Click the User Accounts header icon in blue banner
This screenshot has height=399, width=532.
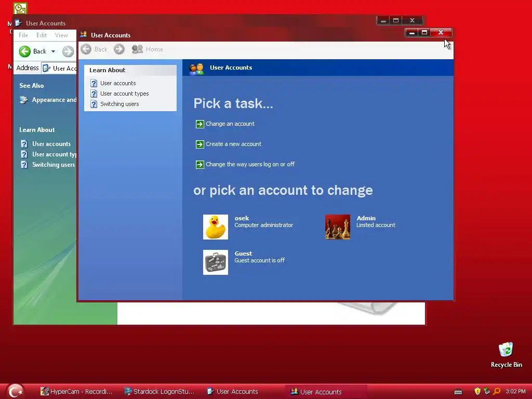pos(196,69)
